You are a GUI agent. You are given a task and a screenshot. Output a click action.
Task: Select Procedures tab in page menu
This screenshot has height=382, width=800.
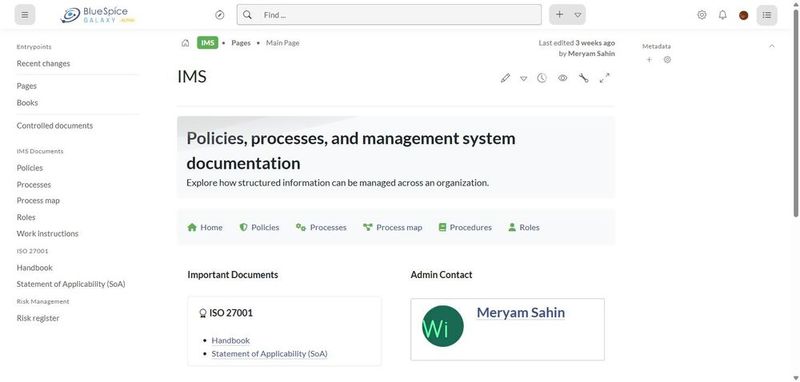coord(465,227)
